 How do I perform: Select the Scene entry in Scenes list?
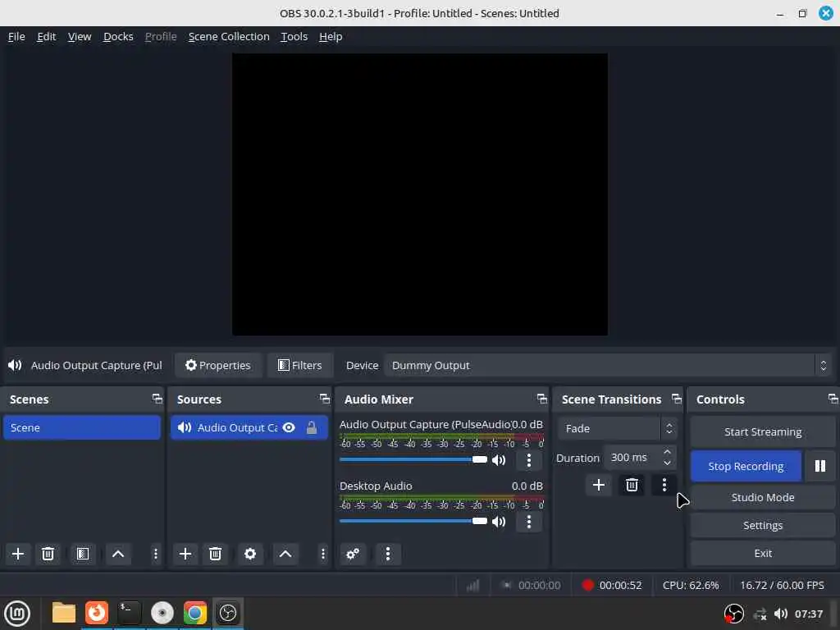tap(82, 427)
